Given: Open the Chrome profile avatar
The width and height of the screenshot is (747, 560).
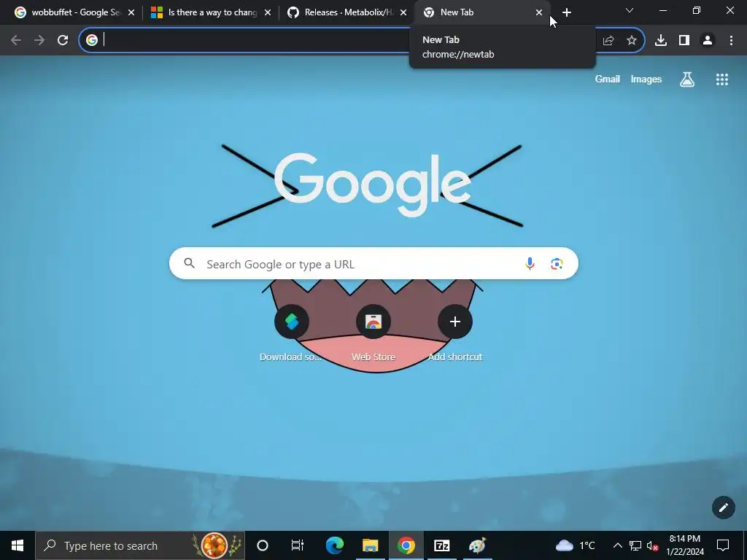Looking at the screenshot, I should (x=708, y=41).
